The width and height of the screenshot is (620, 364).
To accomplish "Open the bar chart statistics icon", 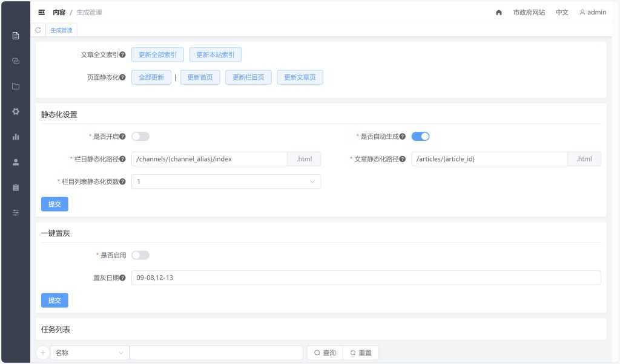I will (x=16, y=137).
